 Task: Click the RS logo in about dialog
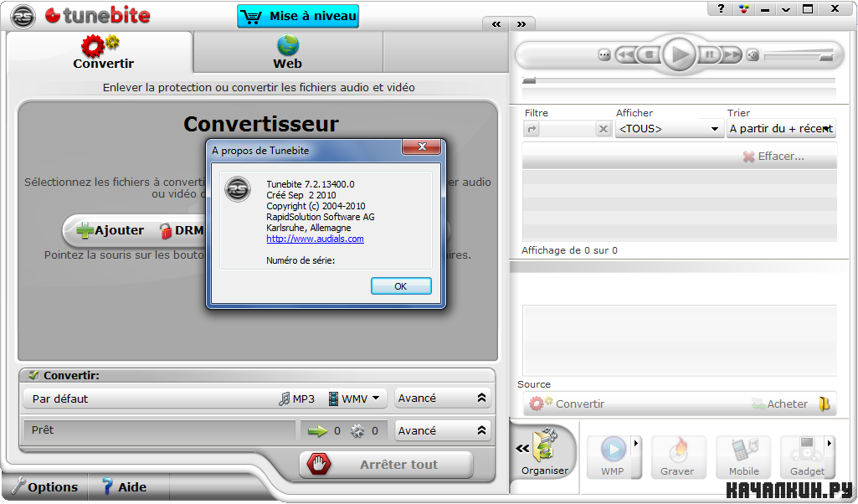[238, 189]
